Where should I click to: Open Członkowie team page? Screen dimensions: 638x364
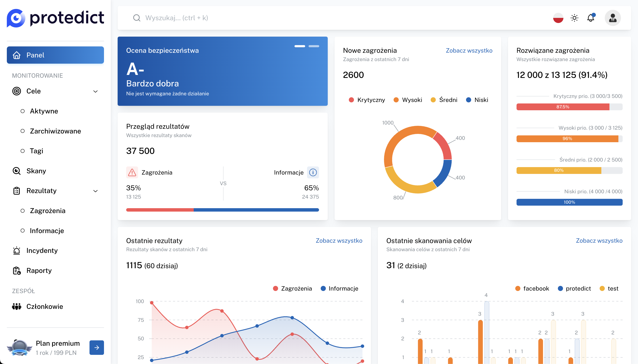45,307
